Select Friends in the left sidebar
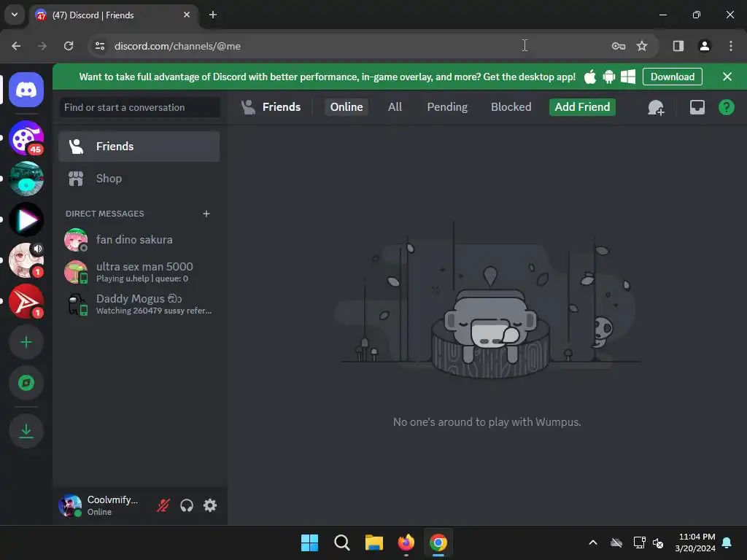The width and height of the screenshot is (747, 560). (x=139, y=146)
